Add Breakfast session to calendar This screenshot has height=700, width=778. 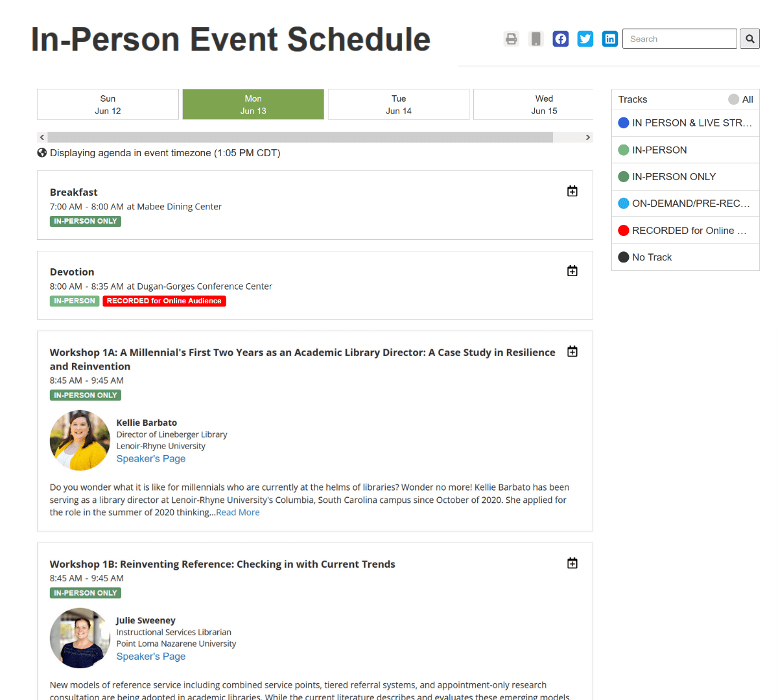[572, 191]
